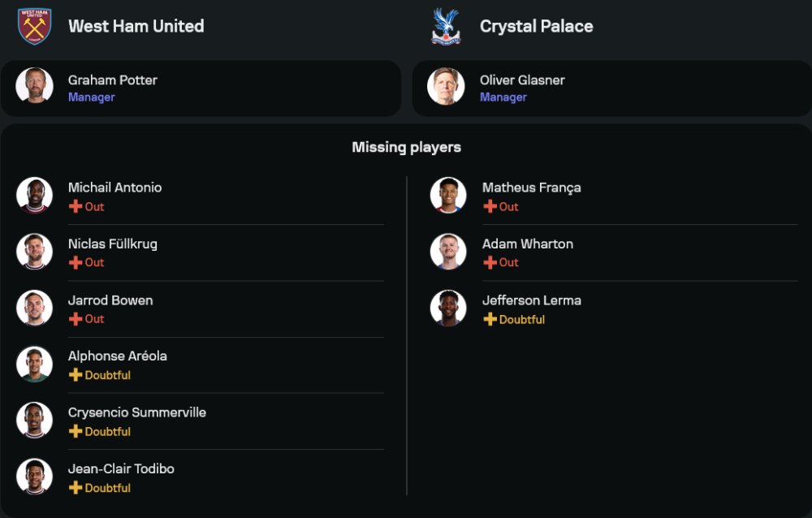Click the Missing players heading

[406, 147]
